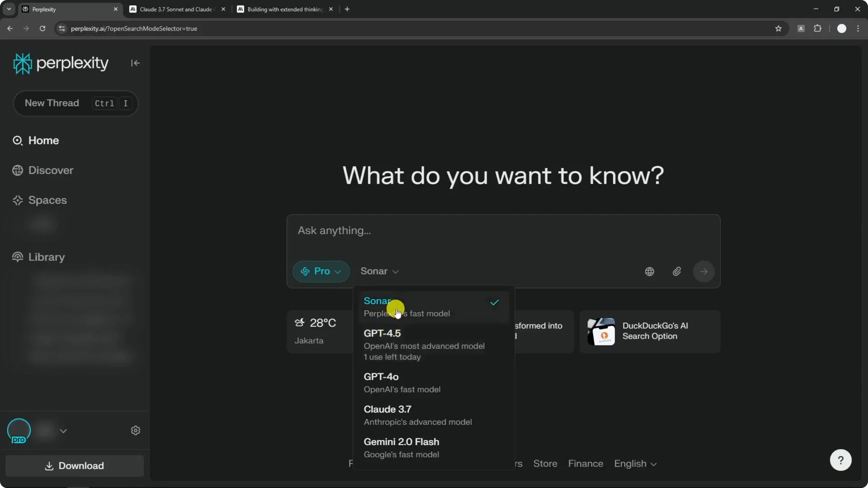
Task: Open the English language dropdown
Action: pyautogui.click(x=635, y=464)
